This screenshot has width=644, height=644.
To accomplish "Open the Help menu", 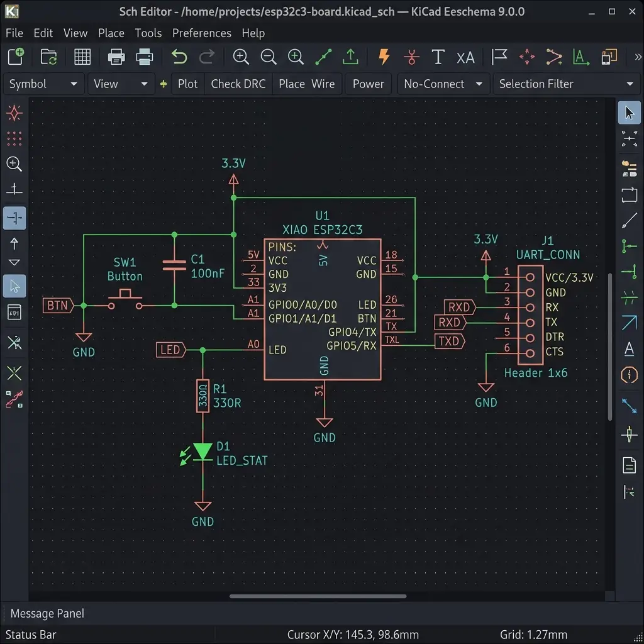I will pos(253,33).
